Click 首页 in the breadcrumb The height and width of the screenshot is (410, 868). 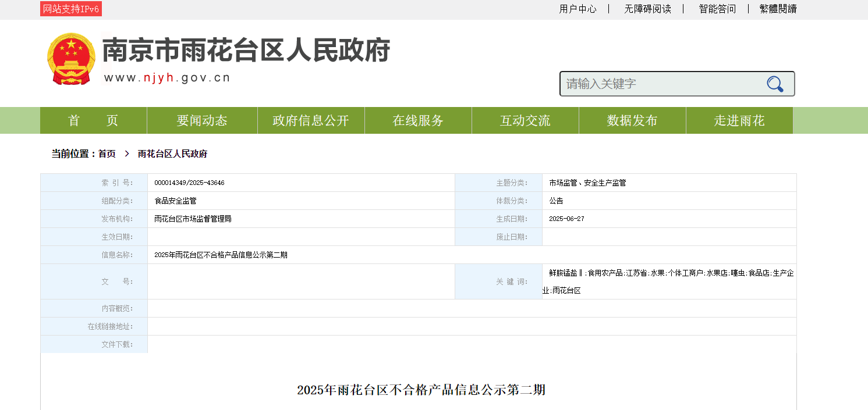point(107,154)
